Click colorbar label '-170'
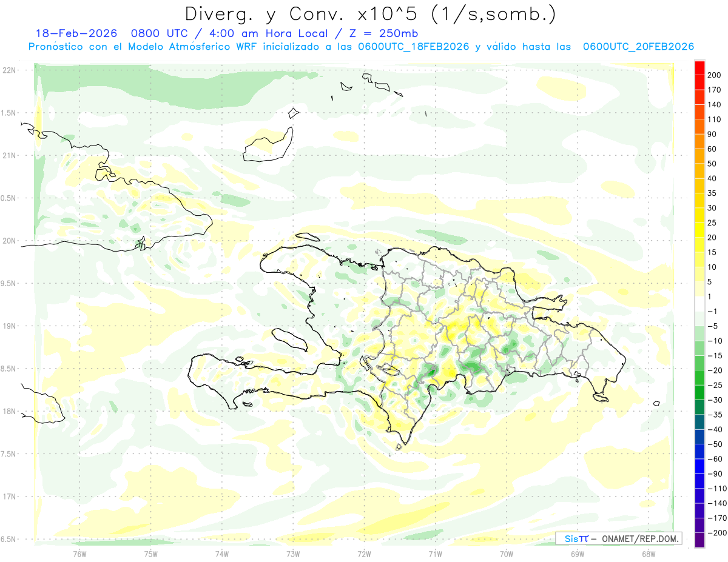 click(x=718, y=518)
